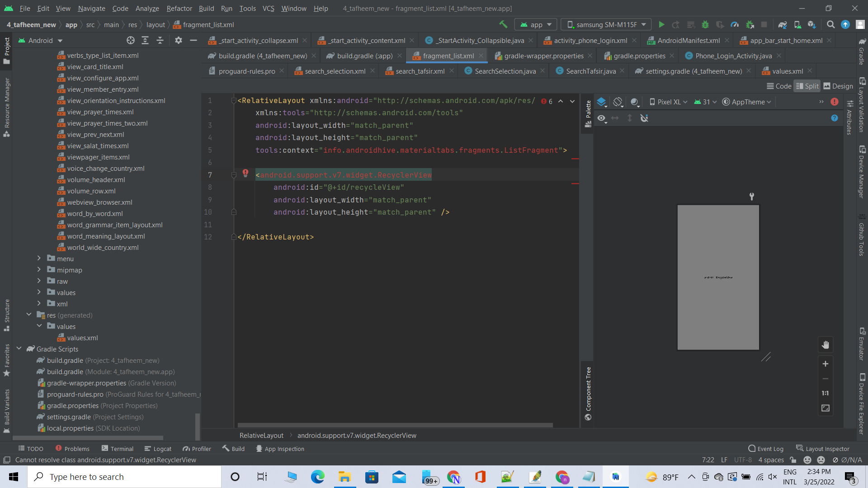Image resolution: width=868 pixels, height=488 pixels.
Task: Switch editor to Design view
Action: pyautogui.click(x=838, y=86)
